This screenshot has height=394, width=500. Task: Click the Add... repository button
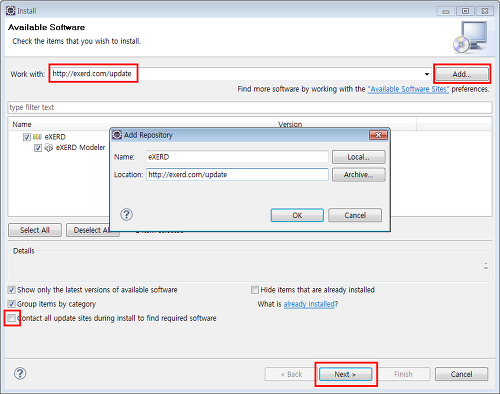click(462, 74)
